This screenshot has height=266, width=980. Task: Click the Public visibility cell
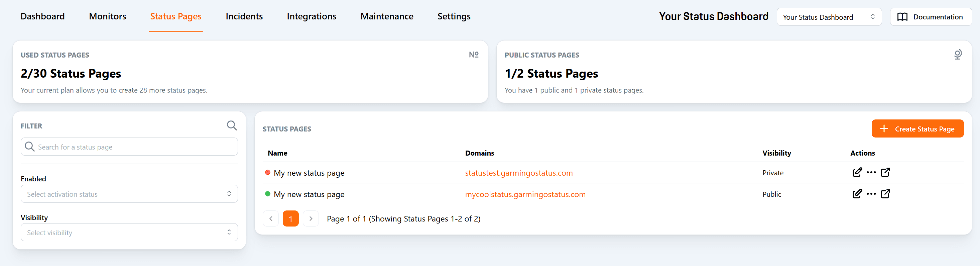[x=772, y=194]
